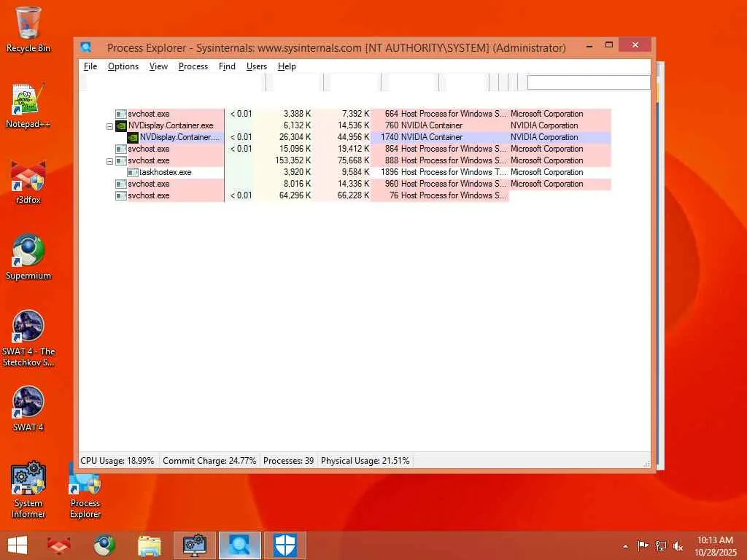Show hidden tray icons arrow
This screenshot has width=747, height=560.
pyautogui.click(x=625, y=546)
